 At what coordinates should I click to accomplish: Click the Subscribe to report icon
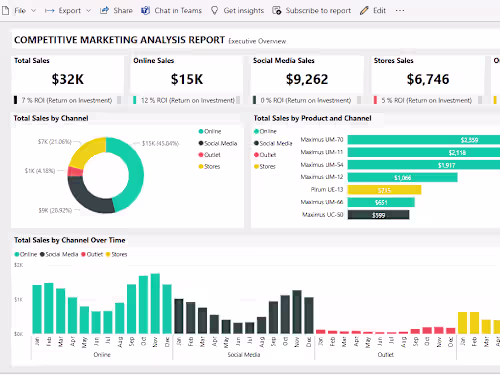click(x=277, y=11)
